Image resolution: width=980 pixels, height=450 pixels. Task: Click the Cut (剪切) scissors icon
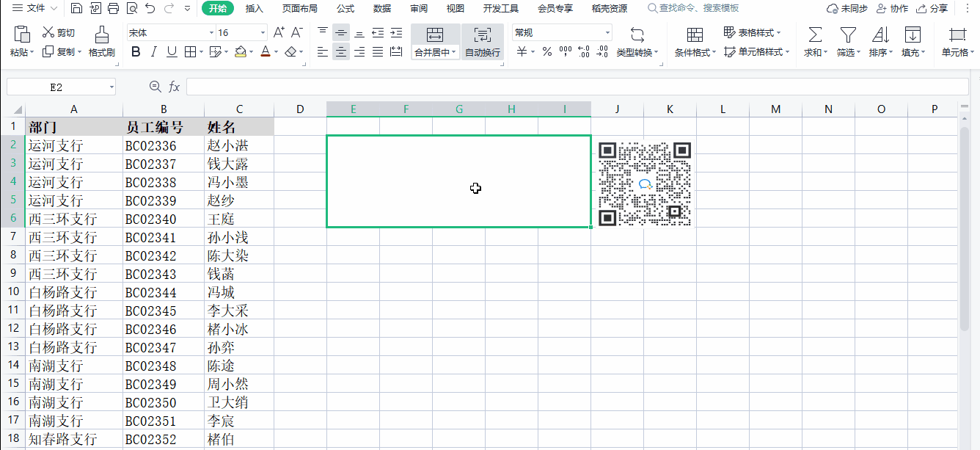[48, 32]
